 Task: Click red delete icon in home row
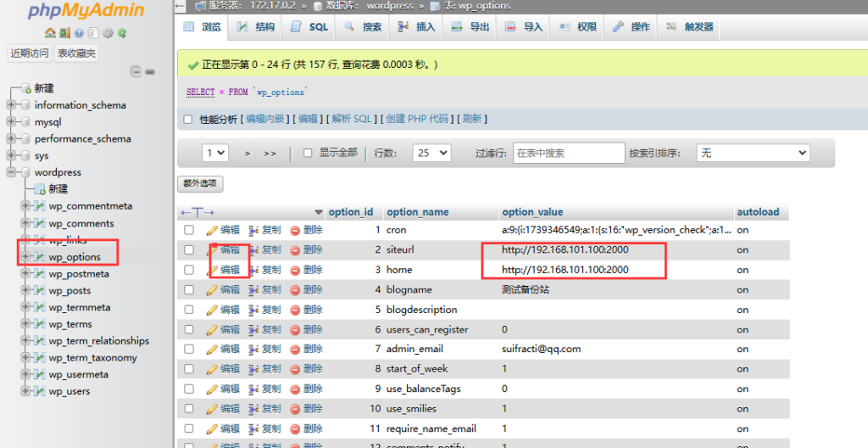(295, 270)
